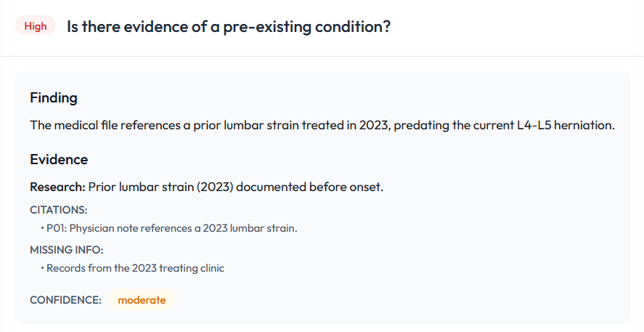This screenshot has width=644, height=332.
Task: Click the MISSING INFO label
Action: coord(67,250)
